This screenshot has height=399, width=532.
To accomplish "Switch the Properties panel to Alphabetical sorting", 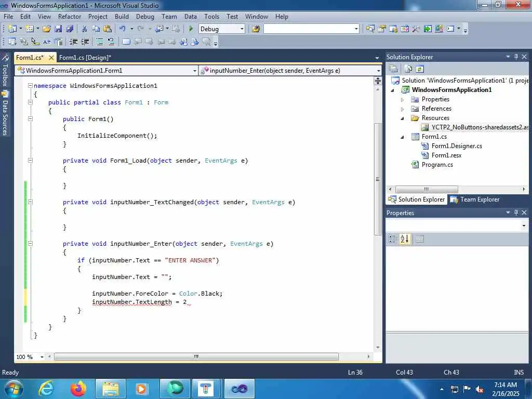I will pos(404,239).
